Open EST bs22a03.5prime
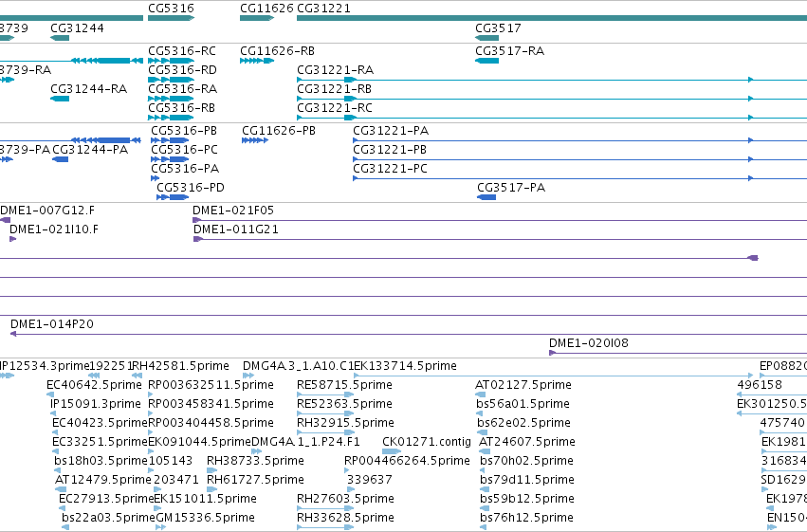Image resolution: width=807 pixels, height=532 pixels. click(x=108, y=517)
